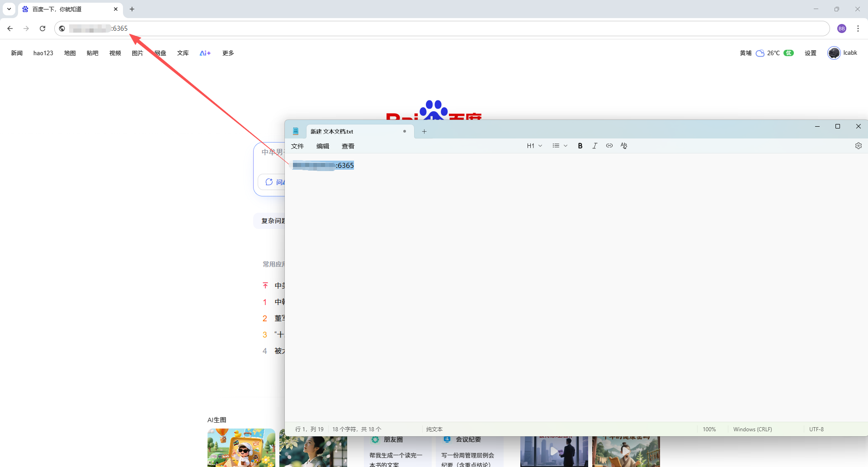Open the 编辑 menu in Notepad
The image size is (868, 467).
(323, 146)
